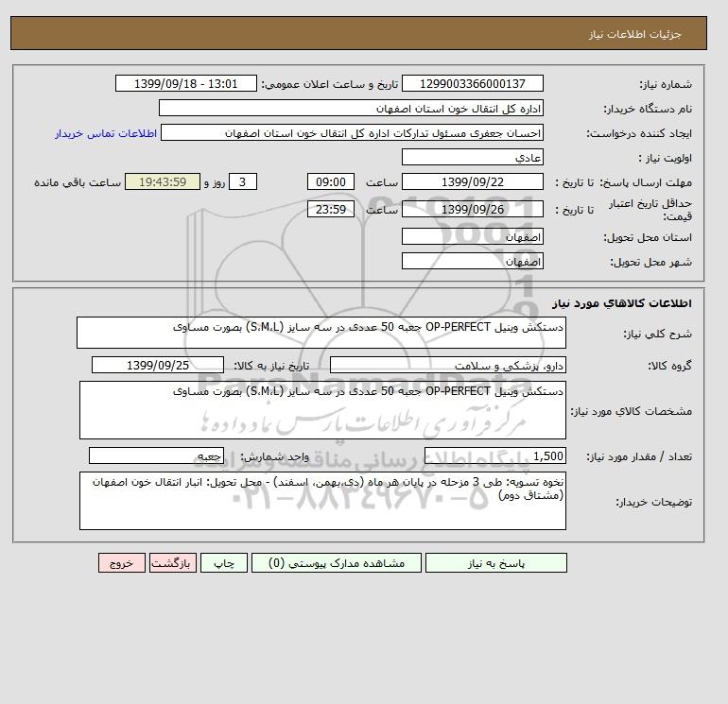Click the request creator field احسان جعفری

click(x=352, y=132)
